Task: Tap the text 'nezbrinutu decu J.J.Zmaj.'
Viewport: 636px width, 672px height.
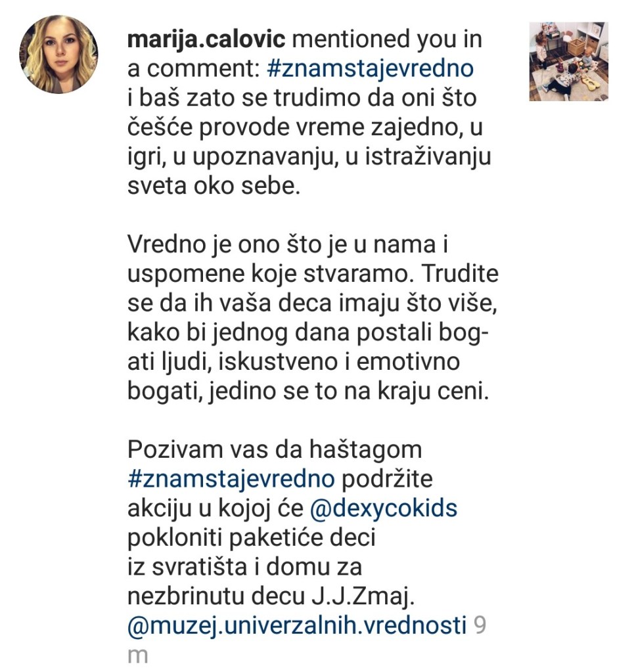Action: (x=271, y=596)
